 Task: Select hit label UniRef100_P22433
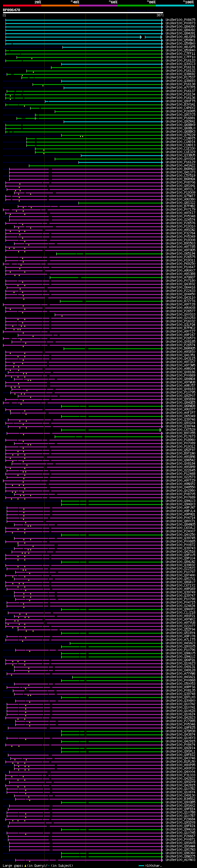pyautogui.click(x=180, y=291)
